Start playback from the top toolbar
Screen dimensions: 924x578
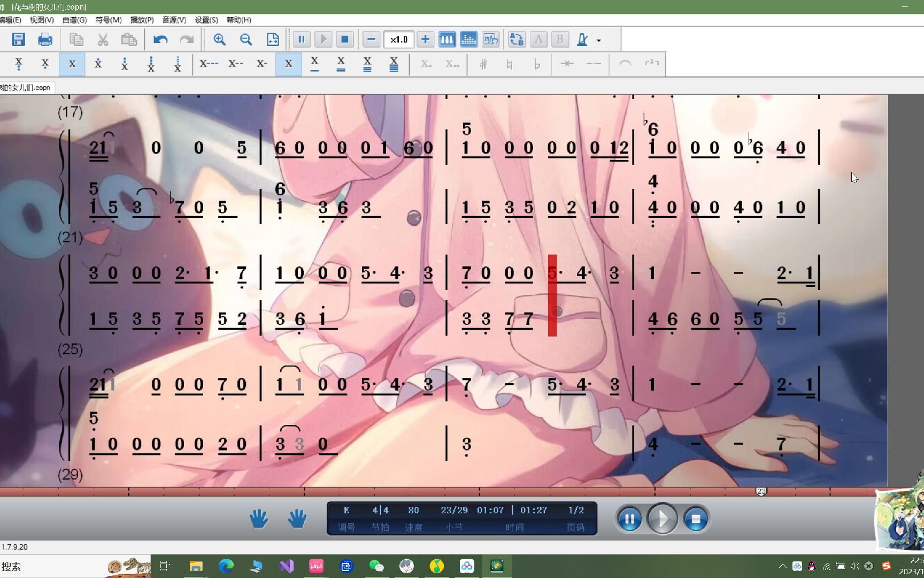(323, 40)
